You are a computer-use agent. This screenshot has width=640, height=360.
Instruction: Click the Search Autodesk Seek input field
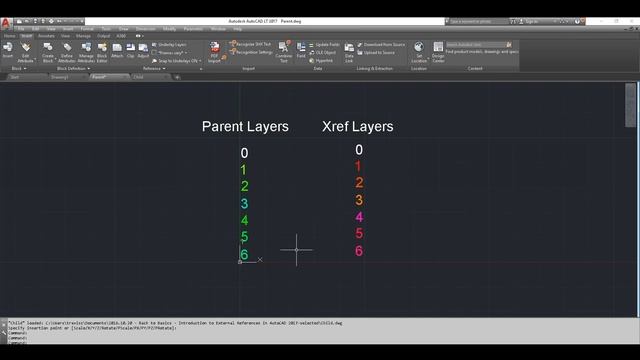pos(476,44)
